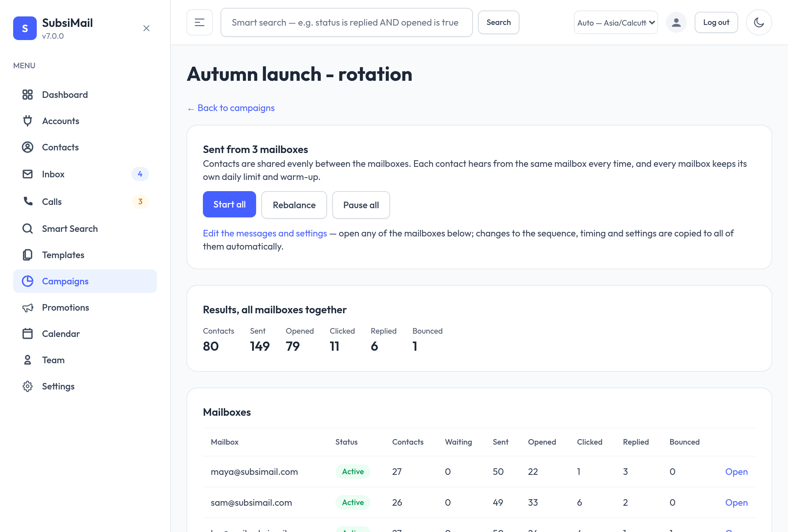Click the Autumn launch - rotation heading
Screen dimensions: 788x532
pos(299,74)
